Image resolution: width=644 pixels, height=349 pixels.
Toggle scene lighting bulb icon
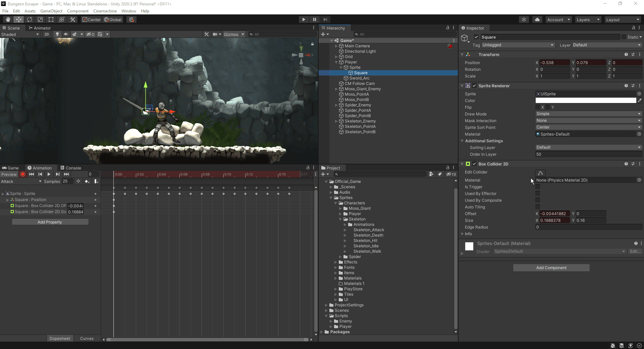[57, 34]
